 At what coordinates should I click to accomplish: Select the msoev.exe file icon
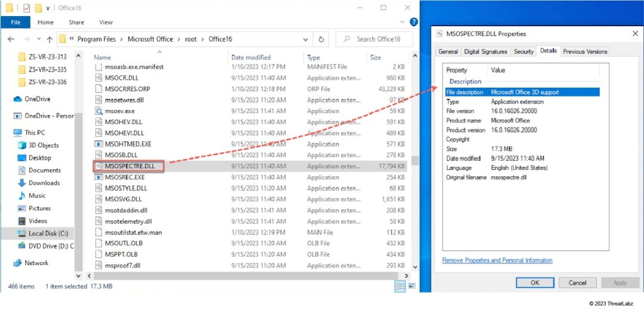point(99,111)
